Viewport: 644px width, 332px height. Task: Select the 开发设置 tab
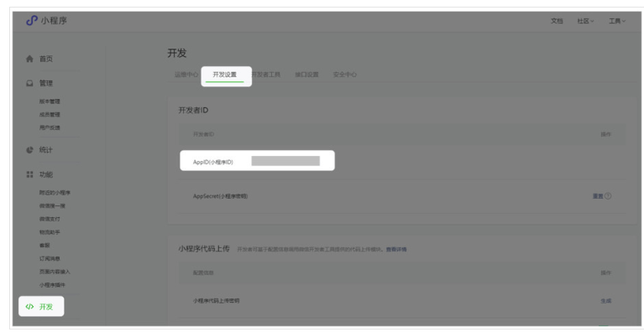225,75
